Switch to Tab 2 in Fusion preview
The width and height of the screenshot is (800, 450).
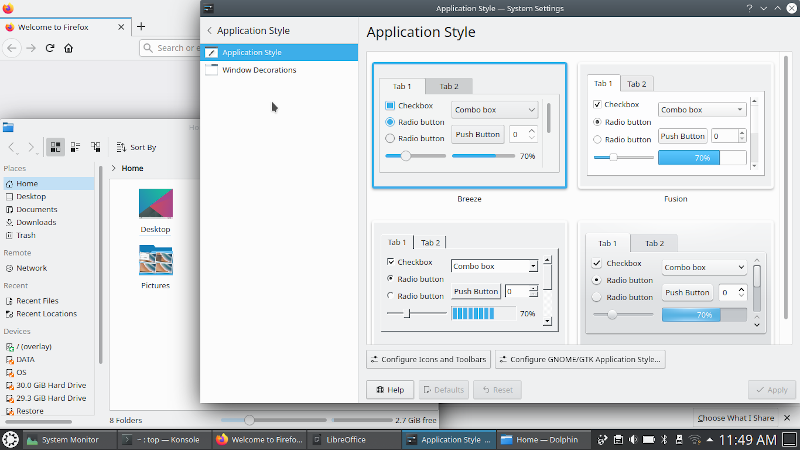point(636,84)
